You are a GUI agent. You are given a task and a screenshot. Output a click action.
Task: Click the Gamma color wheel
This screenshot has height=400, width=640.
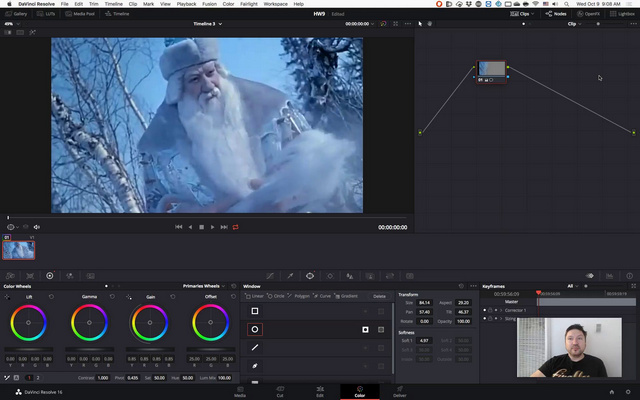click(89, 322)
